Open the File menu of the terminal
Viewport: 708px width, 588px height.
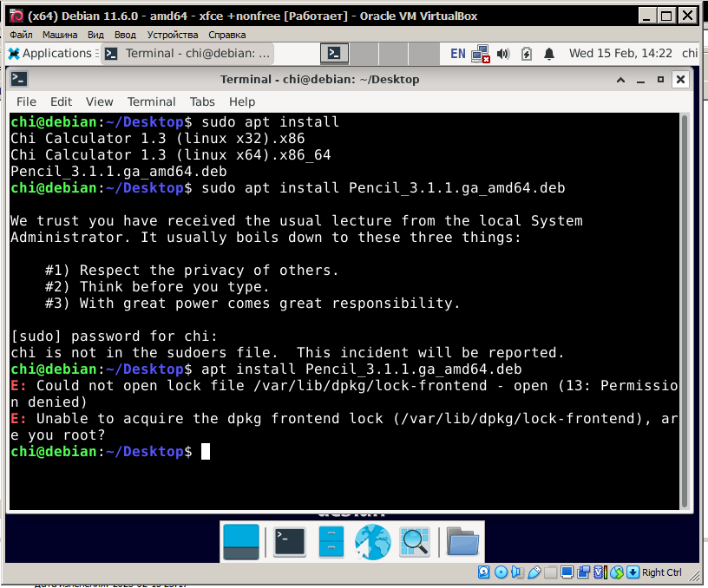pos(26,101)
